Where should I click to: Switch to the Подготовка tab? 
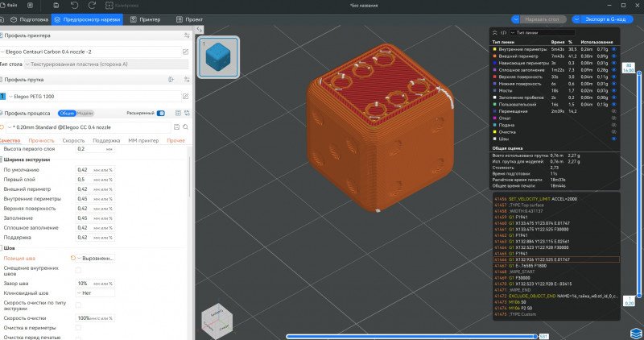(29, 19)
